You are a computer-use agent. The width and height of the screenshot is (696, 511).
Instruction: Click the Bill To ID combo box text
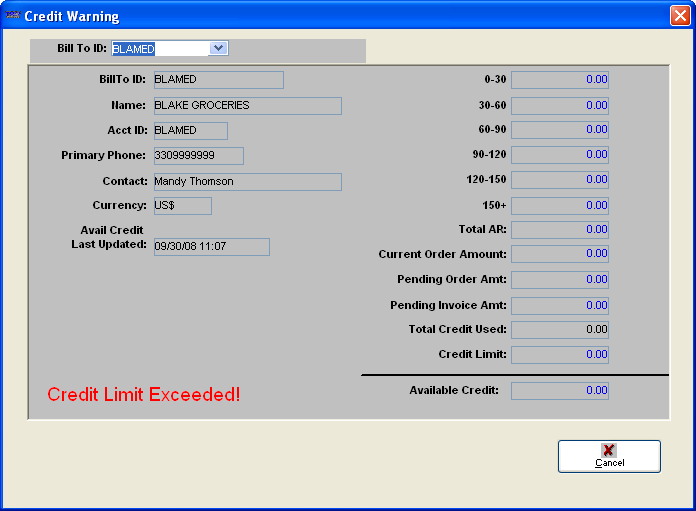[x=159, y=48]
